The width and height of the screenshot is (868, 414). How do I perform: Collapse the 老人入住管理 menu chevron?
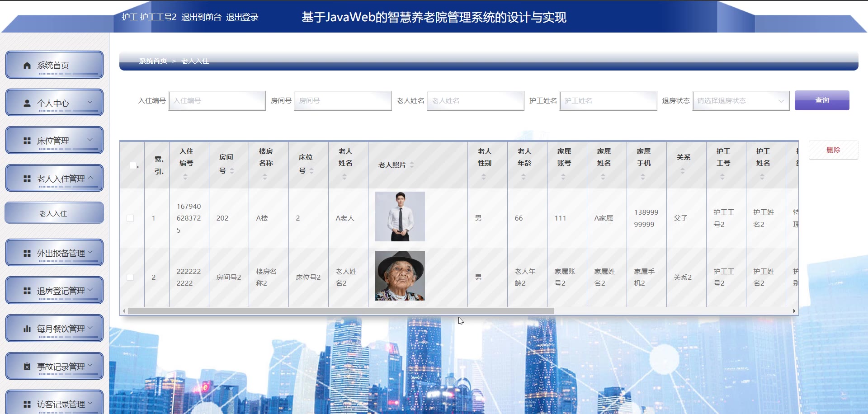click(90, 178)
